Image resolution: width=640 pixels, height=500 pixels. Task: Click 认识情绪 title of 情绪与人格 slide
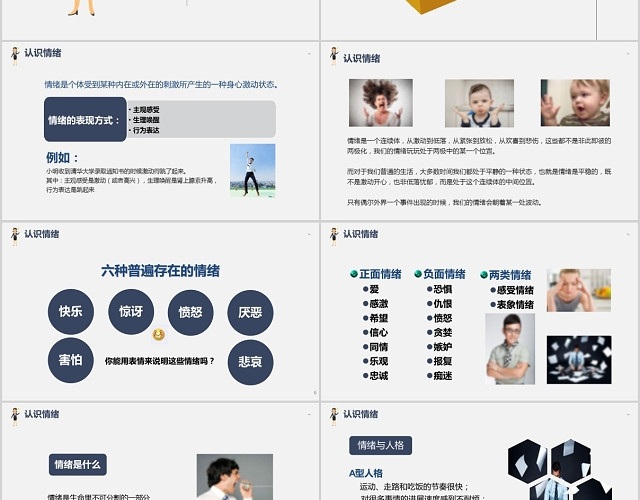[x=361, y=414]
